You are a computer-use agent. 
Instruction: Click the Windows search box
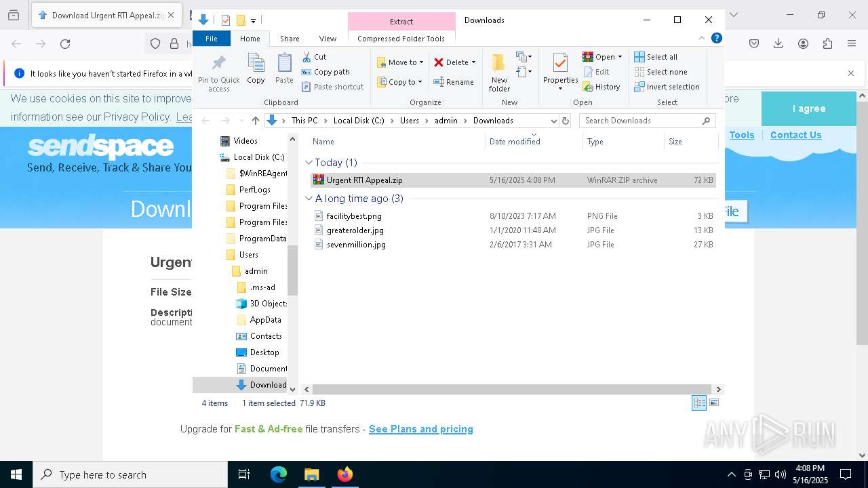point(130,474)
